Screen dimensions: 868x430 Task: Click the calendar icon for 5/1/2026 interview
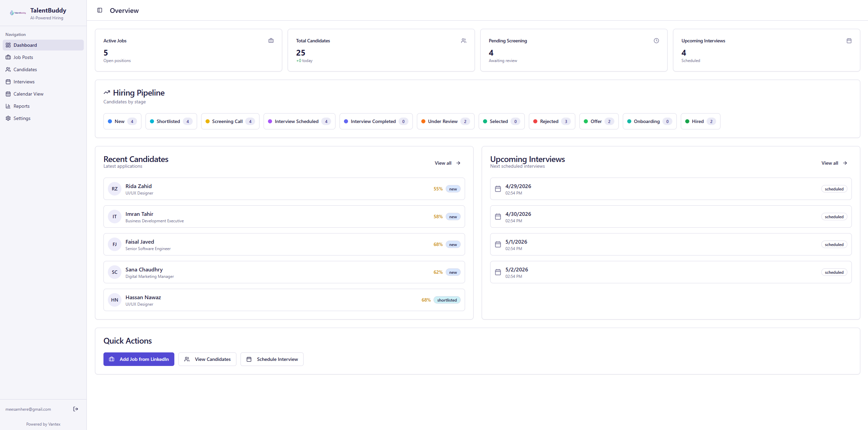(x=498, y=244)
